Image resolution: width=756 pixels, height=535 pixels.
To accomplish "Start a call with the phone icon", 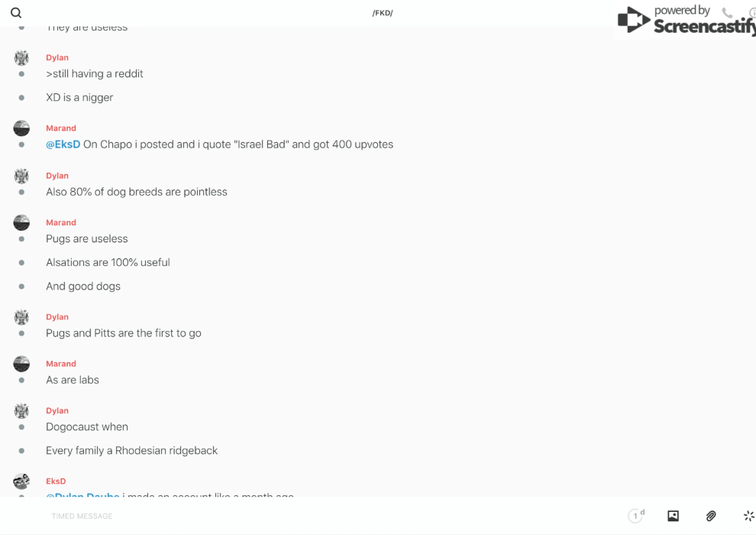I will [727, 13].
